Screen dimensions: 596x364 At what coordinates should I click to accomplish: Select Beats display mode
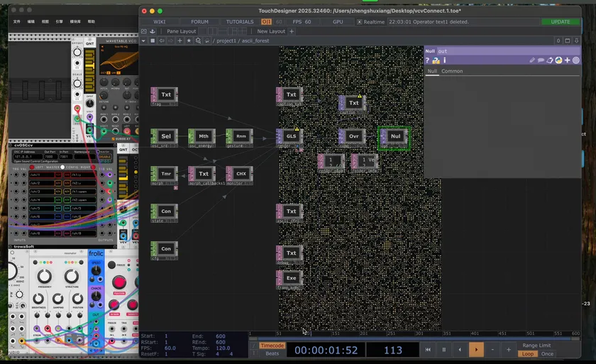(272, 353)
